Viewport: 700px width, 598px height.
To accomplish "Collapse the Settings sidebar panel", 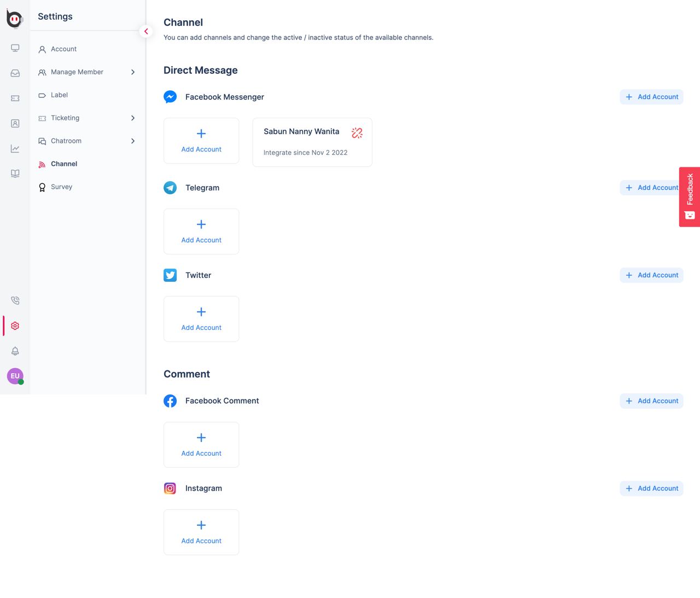I will tap(146, 31).
